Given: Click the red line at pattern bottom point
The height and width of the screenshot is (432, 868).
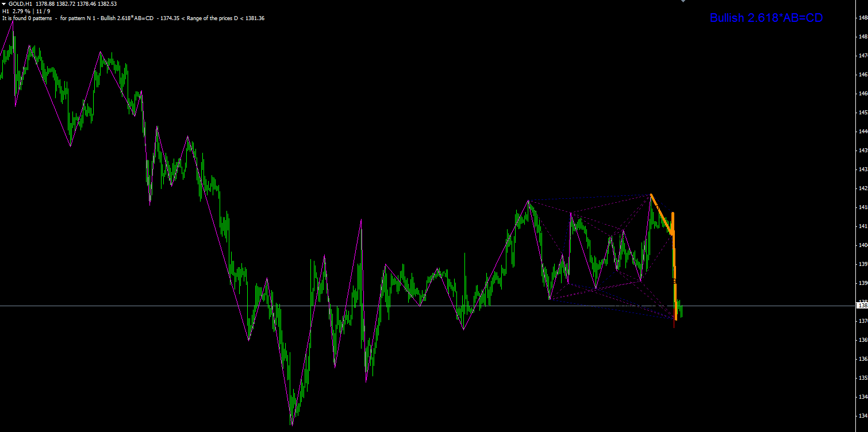Looking at the screenshot, I should tap(674, 324).
